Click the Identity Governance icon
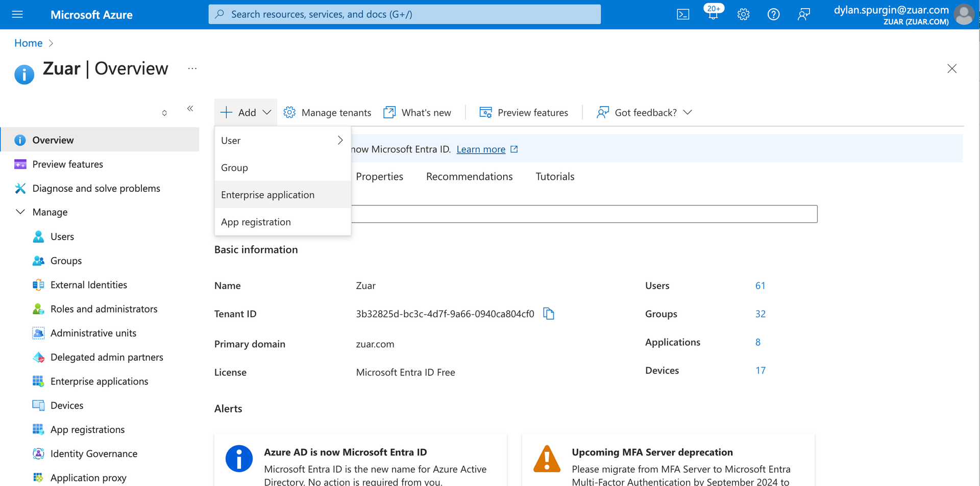Image resolution: width=980 pixels, height=486 pixels. [38, 453]
